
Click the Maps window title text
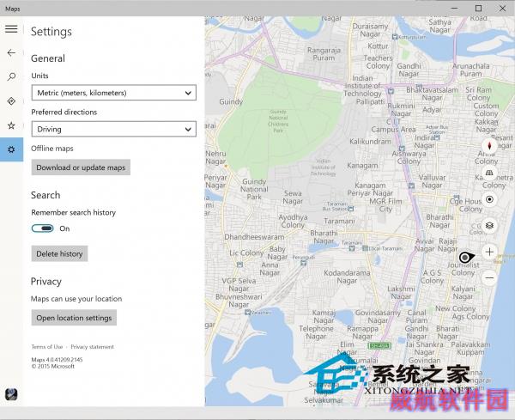[x=13, y=9]
